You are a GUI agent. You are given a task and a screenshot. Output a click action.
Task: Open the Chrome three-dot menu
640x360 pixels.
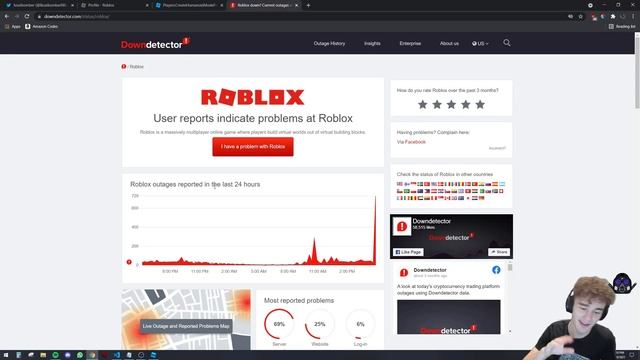(633, 16)
